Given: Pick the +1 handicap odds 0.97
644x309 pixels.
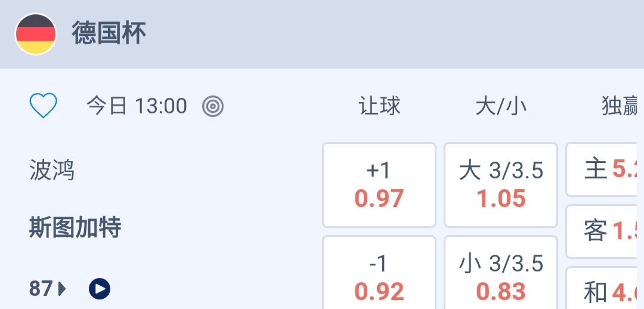Looking at the screenshot, I should click(x=379, y=185).
